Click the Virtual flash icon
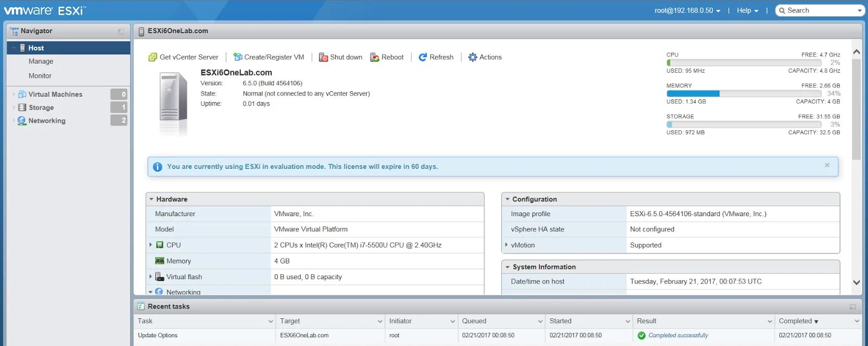 [x=159, y=276]
